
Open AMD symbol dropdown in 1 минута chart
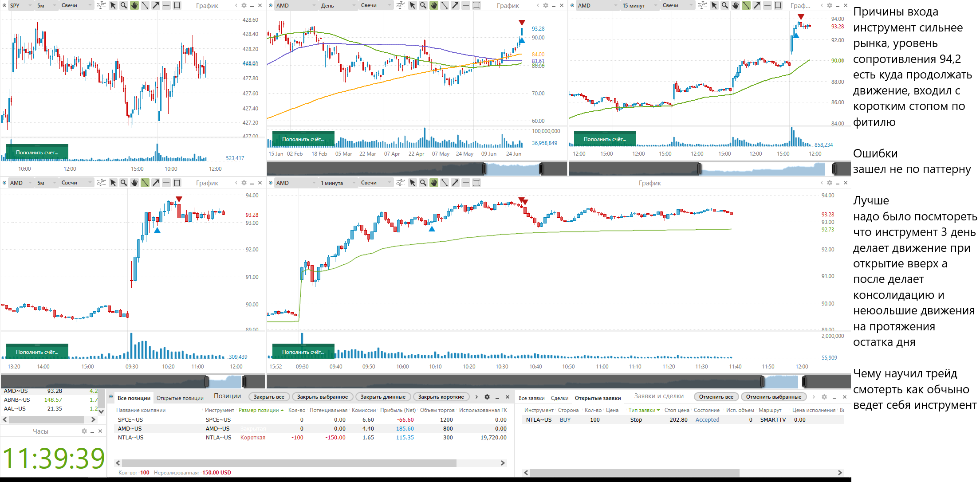tap(295, 183)
